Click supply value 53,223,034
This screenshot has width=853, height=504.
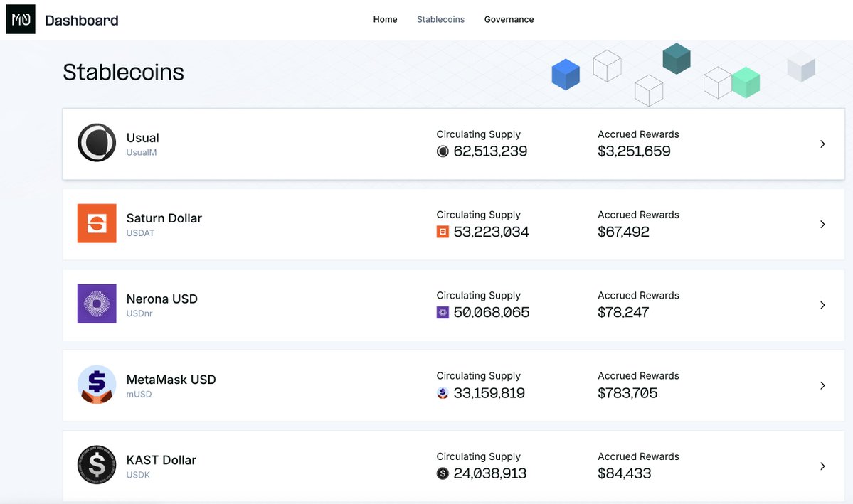point(491,232)
